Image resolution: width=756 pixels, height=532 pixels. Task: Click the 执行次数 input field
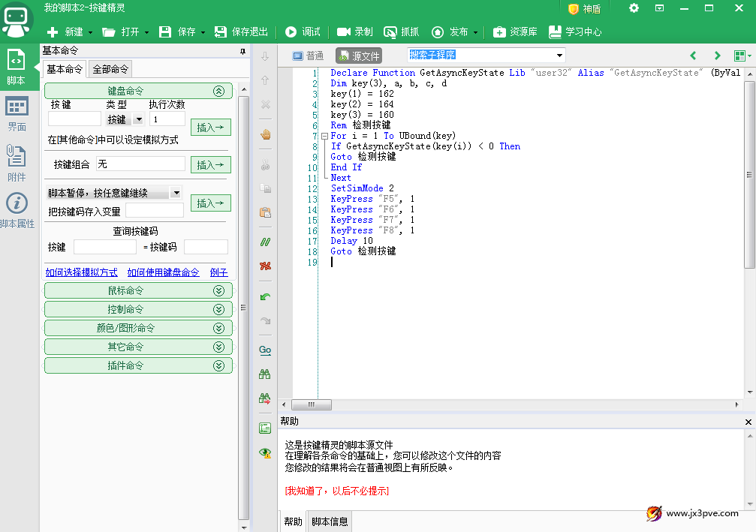(x=167, y=119)
